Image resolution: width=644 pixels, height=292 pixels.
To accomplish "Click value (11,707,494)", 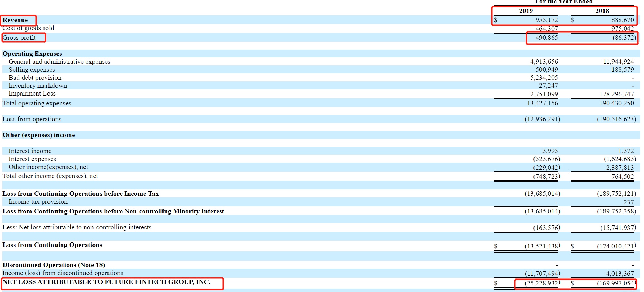I will (x=542, y=274).
